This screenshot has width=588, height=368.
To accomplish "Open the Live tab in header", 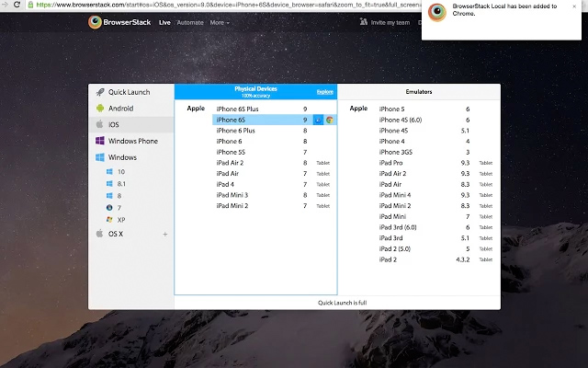I will tap(164, 22).
